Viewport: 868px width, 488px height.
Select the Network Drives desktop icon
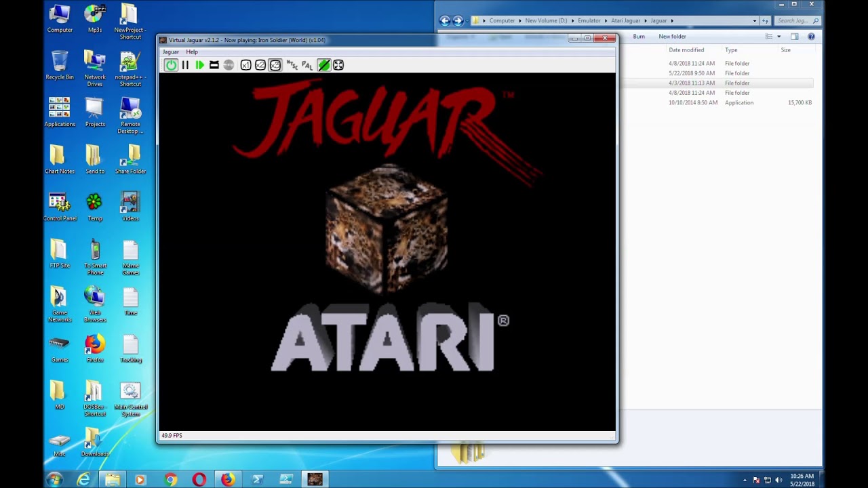click(x=95, y=69)
